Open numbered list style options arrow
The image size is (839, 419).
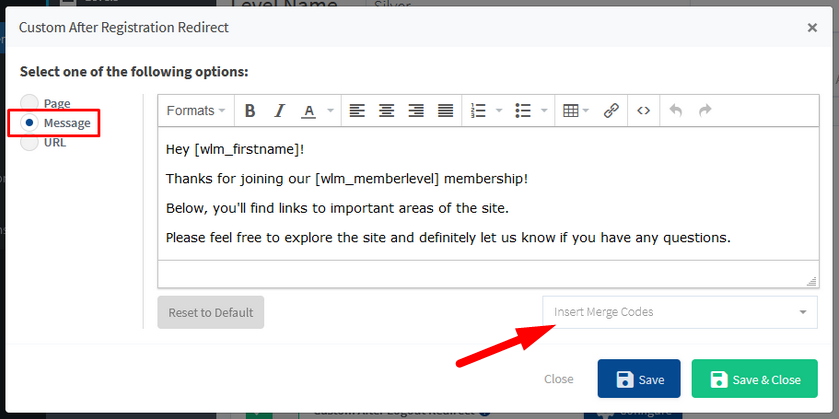coord(499,111)
